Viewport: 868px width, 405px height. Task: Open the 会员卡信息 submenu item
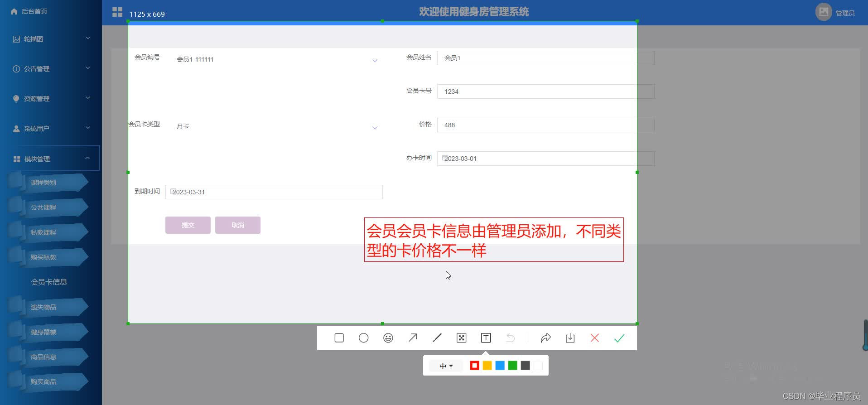pos(49,282)
